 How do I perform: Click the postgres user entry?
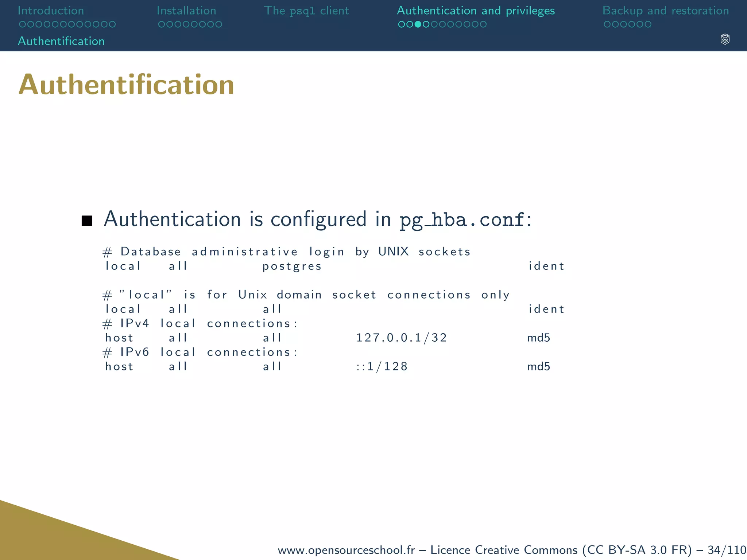coord(292,267)
